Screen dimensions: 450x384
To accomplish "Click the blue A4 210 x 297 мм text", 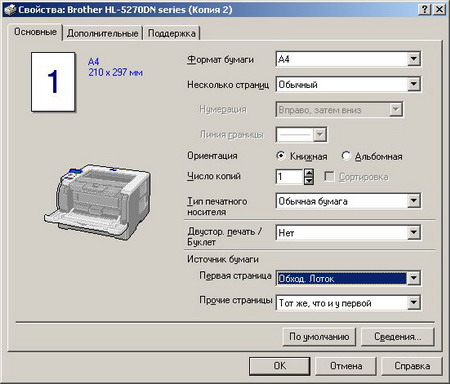I will (x=115, y=67).
